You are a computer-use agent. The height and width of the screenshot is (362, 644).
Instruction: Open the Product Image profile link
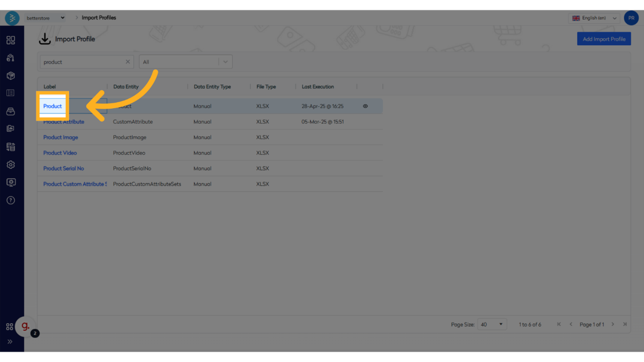61,137
